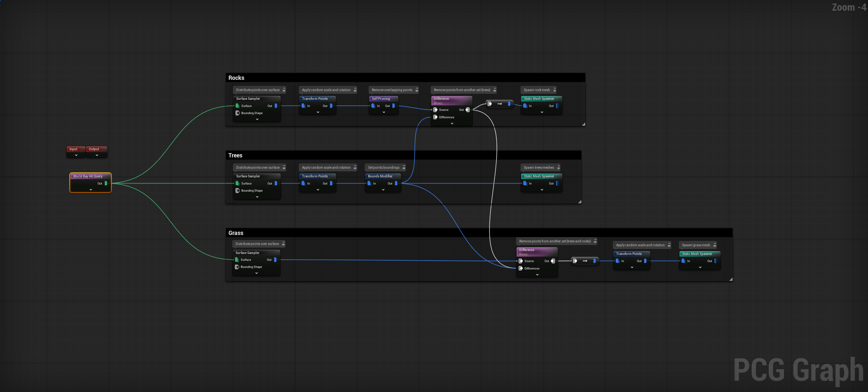Click Out pin of Grass Static Mesh Spawner
The image size is (868, 392).
(x=716, y=261)
